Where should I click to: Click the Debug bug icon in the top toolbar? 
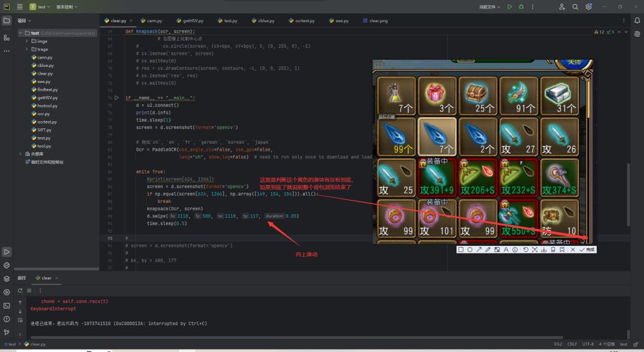point(521,7)
